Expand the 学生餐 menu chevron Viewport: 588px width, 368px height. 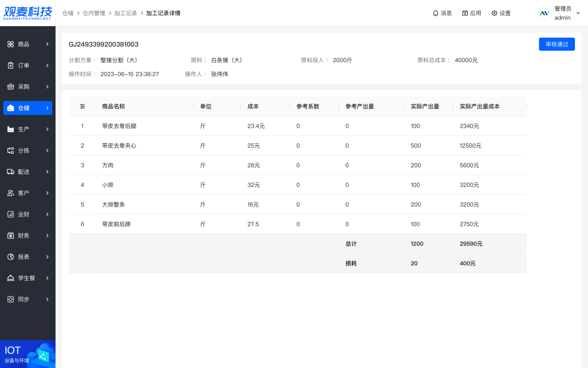click(x=47, y=278)
